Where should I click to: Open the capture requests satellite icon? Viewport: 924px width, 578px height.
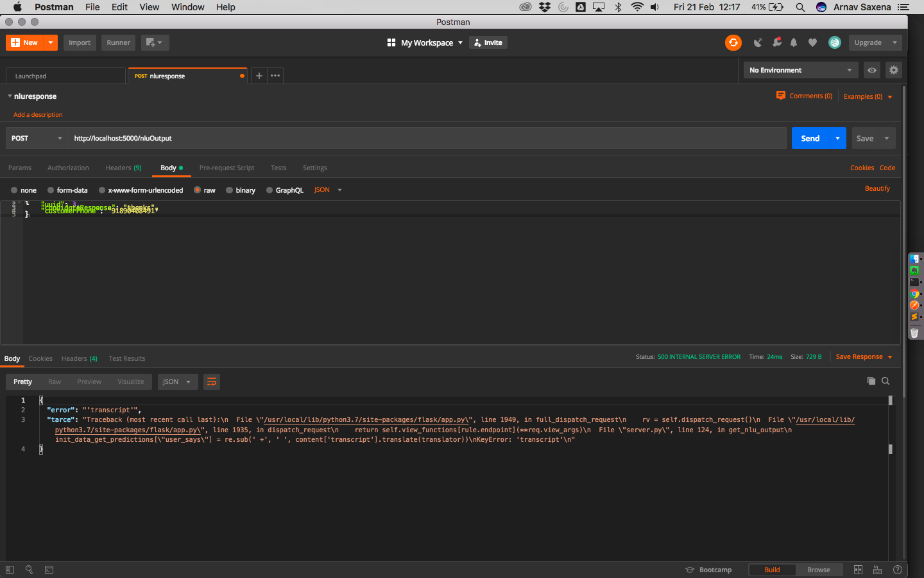[758, 42]
